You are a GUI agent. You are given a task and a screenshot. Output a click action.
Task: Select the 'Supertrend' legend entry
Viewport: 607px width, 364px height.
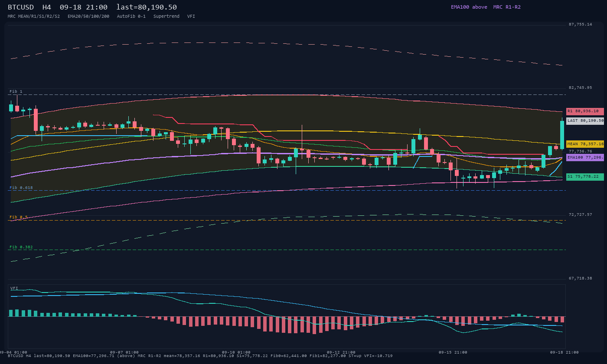pos(166,16)
